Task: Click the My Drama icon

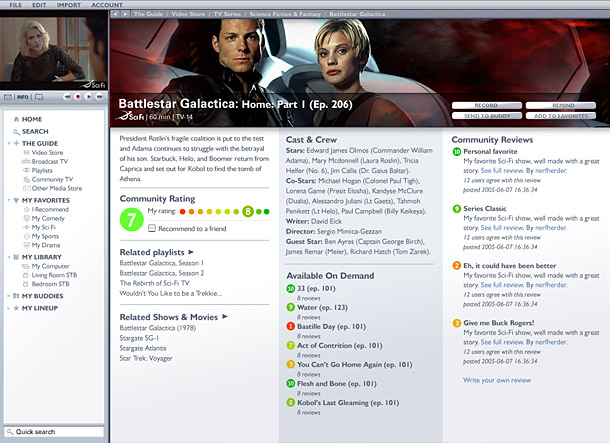Action: point(26,245)
